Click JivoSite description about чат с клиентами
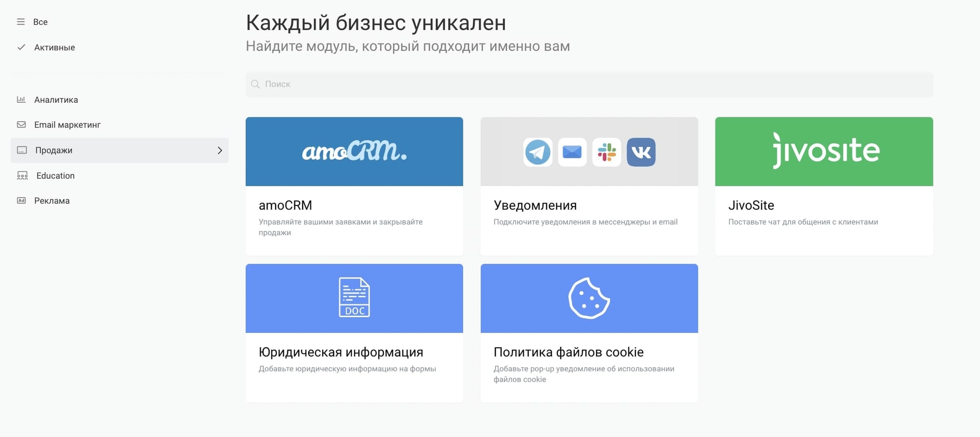The height and width of the screenshot is (437, 980). pyautogui.click(x=803, y=222)
